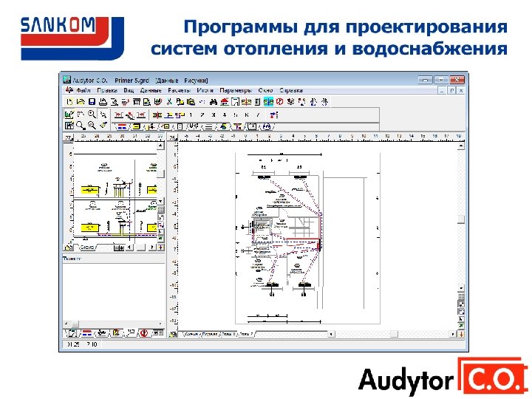The image size is (532, 399).
Task: Click the New file icon in toolbar
Action: point(69,101)
